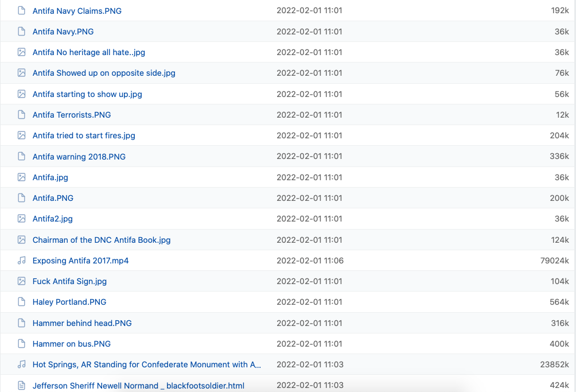
Task: Open Antifa starting to show up.jpg
Action: click(x=87, y=94)
